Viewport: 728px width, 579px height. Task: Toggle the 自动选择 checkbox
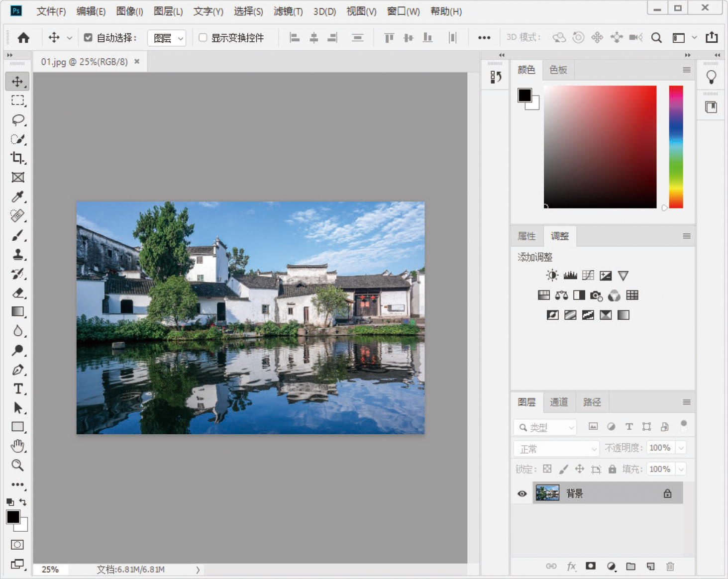click(x=88, y=37)
